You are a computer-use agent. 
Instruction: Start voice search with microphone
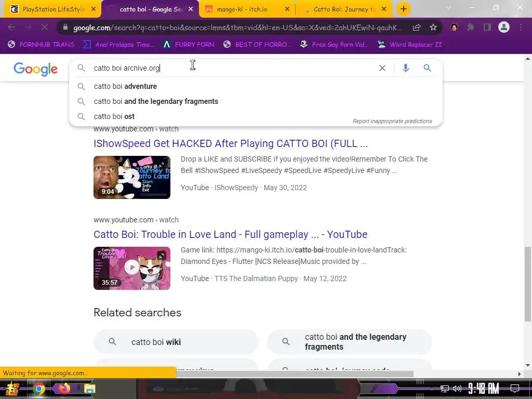405,68
